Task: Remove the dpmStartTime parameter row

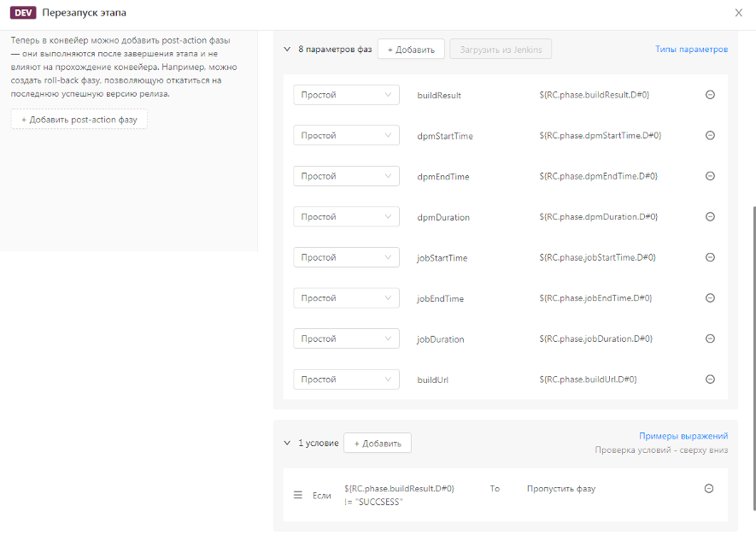Action: [x=709, y=135]
